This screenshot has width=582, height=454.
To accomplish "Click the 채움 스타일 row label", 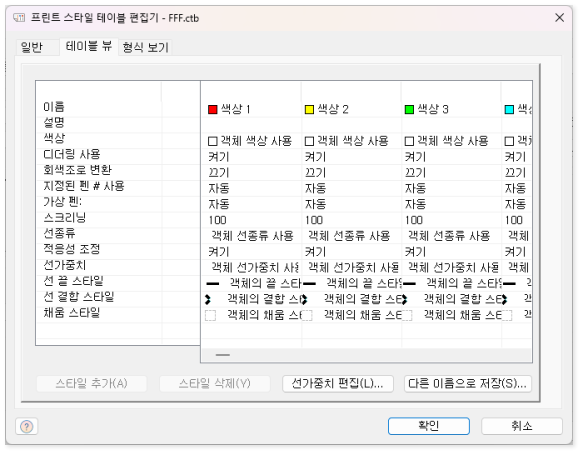I will pos(72,313).
